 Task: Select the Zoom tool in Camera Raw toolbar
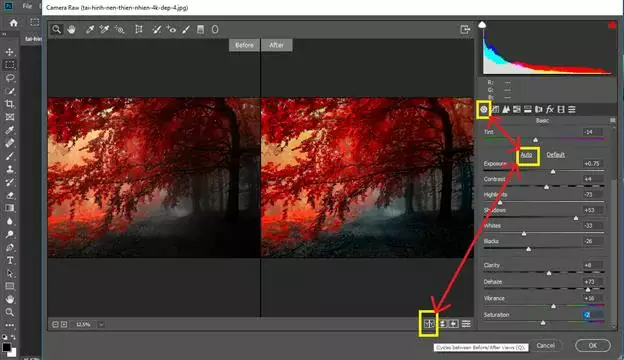(x=57, y=29)
